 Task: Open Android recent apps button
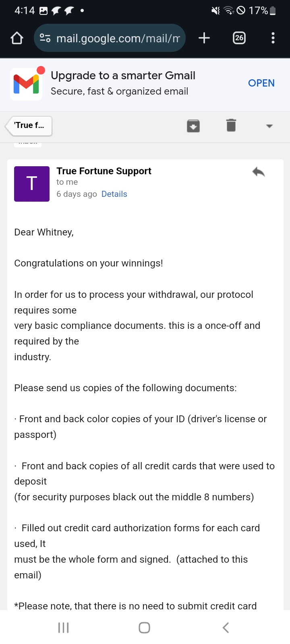64,627
